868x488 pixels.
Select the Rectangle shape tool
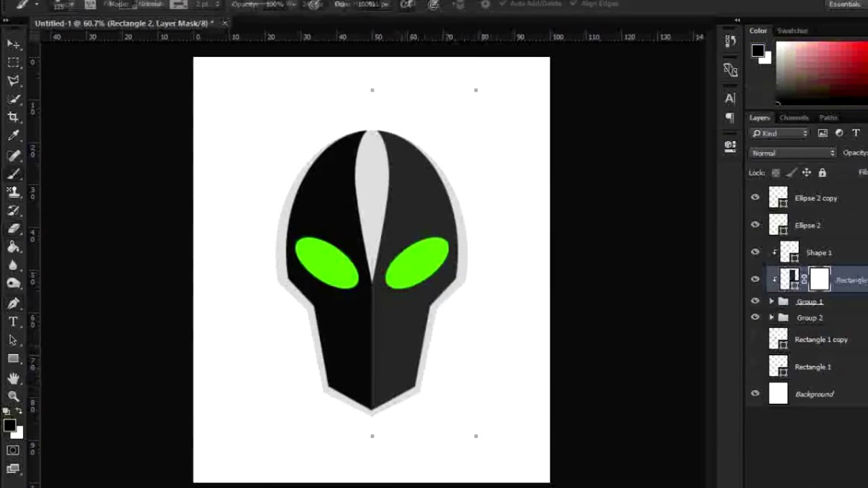(14, 359)
